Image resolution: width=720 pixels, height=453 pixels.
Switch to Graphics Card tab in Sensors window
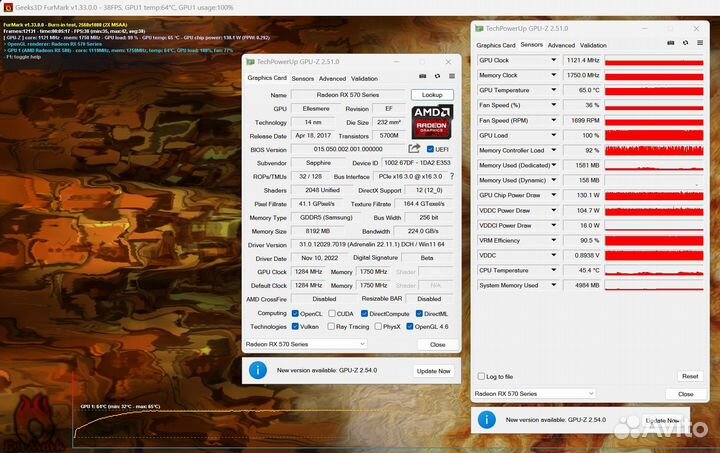(x=496, y=45)
